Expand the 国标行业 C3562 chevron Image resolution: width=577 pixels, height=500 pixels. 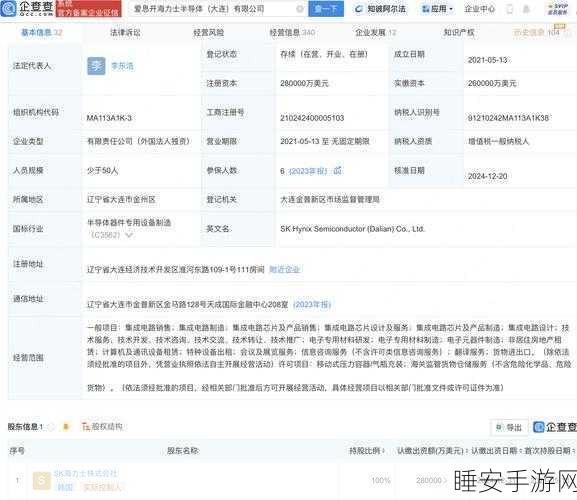click(x=129, y=235)
